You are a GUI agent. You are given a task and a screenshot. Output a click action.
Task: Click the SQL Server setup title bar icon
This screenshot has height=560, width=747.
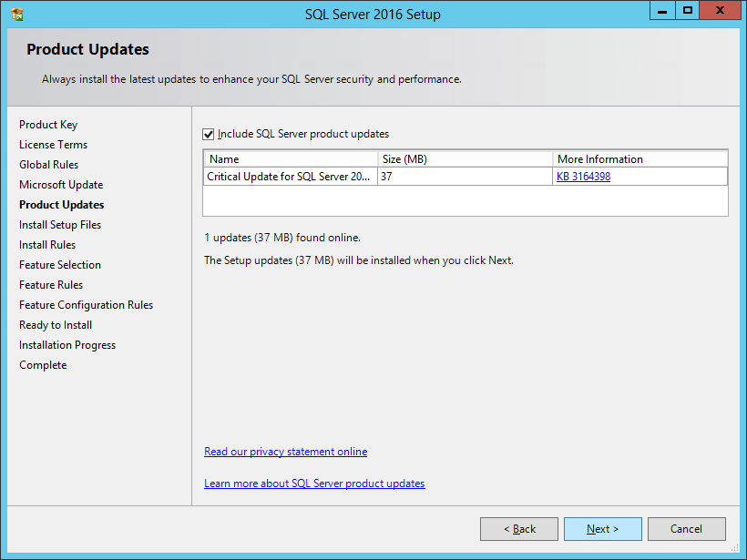(16, 15)
